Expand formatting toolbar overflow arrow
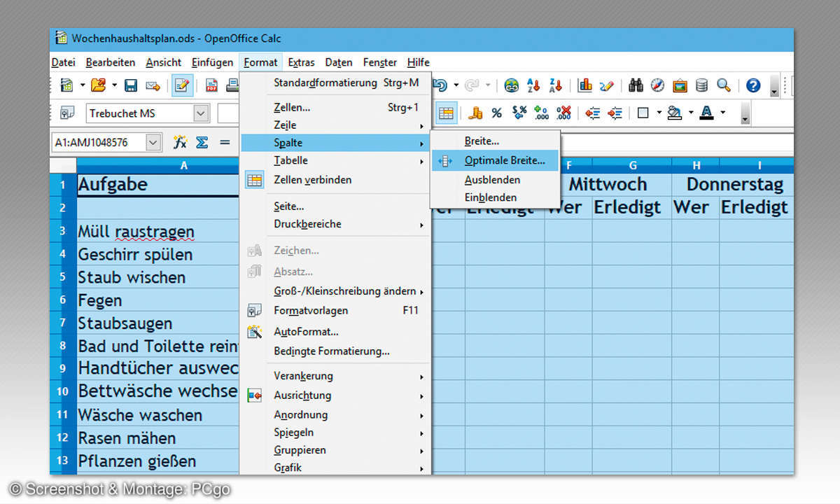The image size is (840, 504). tap(745, 114)
